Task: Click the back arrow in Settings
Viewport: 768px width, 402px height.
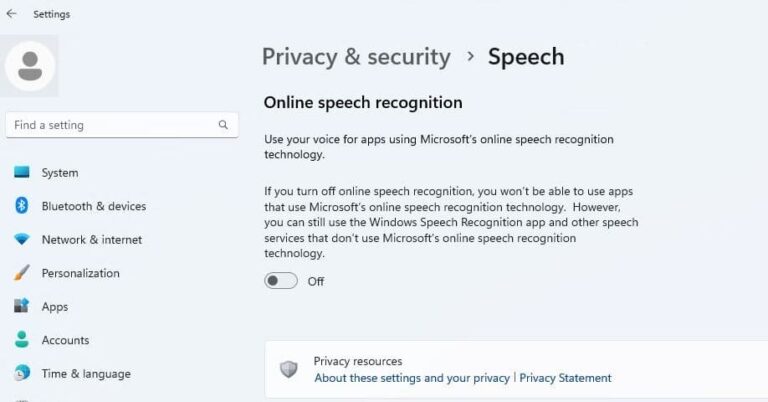Action: coord(11,14)
